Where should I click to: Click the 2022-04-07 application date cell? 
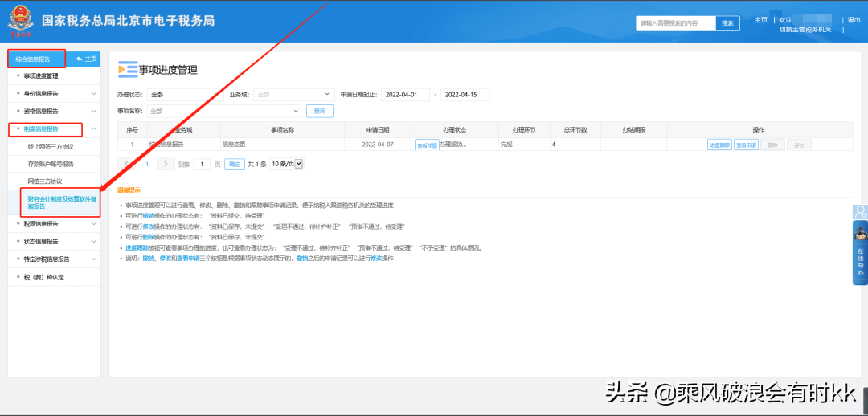pos(377,145)
